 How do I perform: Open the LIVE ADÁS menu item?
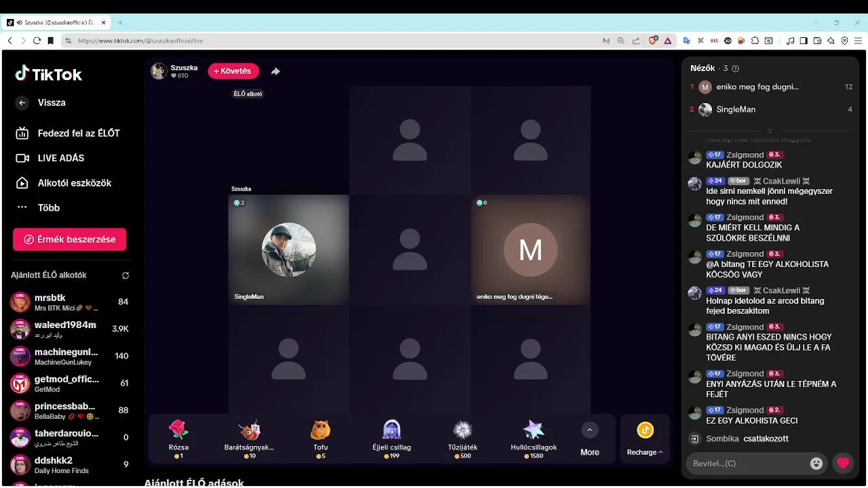(50, 158)
